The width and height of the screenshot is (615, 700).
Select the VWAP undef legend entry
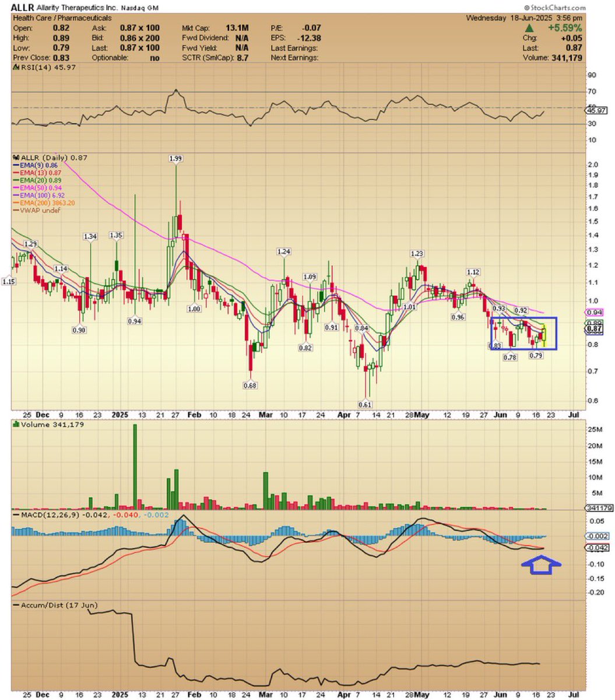[x=37, y=211]
